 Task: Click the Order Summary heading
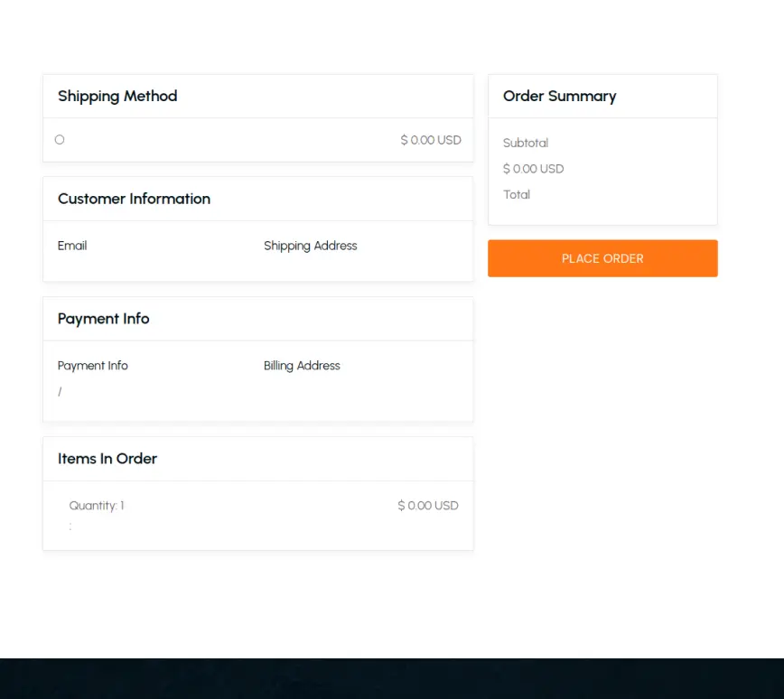point(559,96)
